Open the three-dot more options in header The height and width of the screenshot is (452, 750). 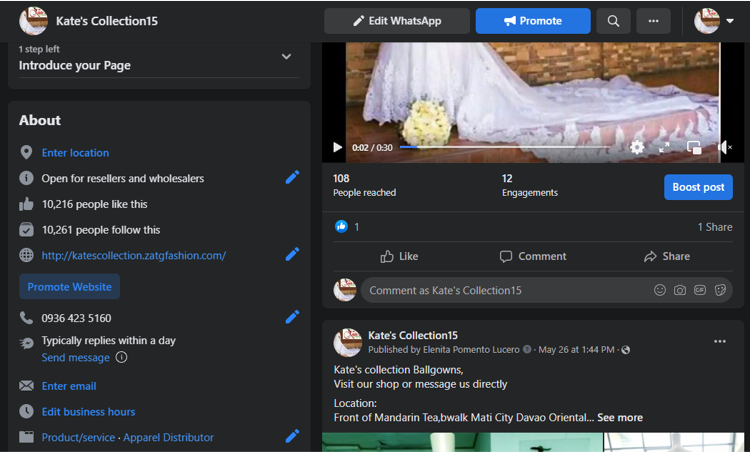[x=653, y=21]
